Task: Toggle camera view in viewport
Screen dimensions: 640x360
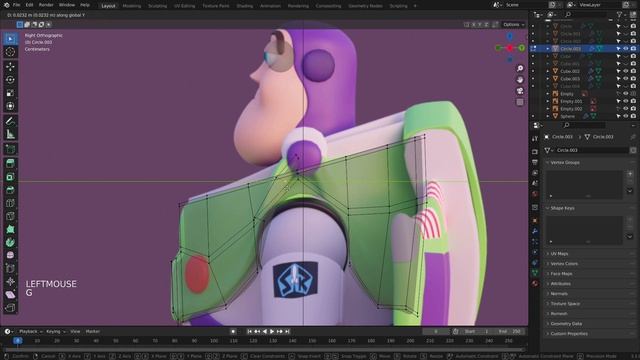Action: (520, 91)
